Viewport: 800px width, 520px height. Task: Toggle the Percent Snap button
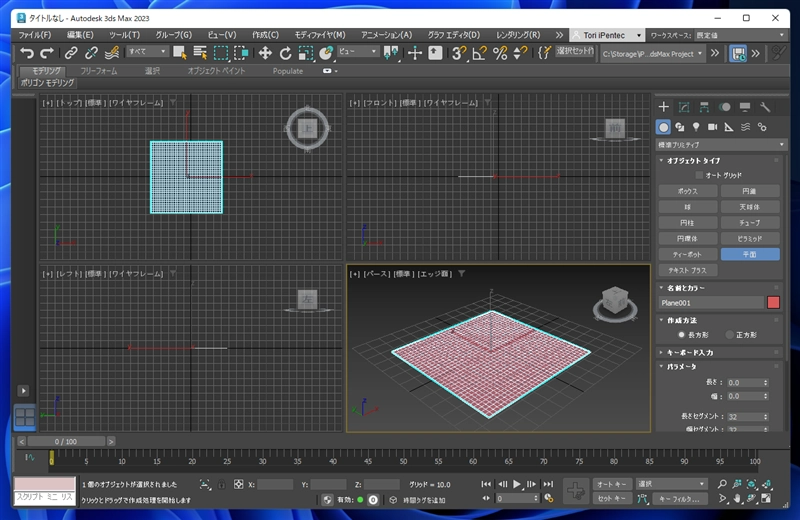coord(500,53)
